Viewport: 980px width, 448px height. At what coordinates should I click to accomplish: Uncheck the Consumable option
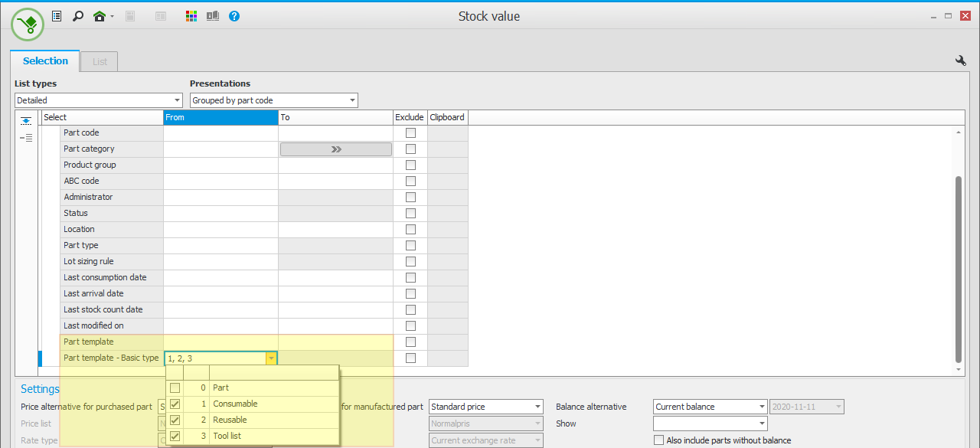pos(175,404)
